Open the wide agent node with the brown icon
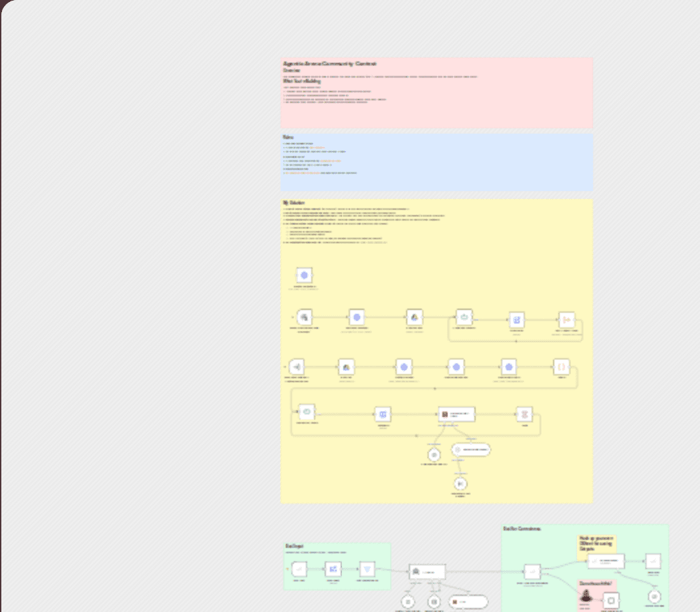Screen dimensions: 700x612 click(x=456, y=414)
